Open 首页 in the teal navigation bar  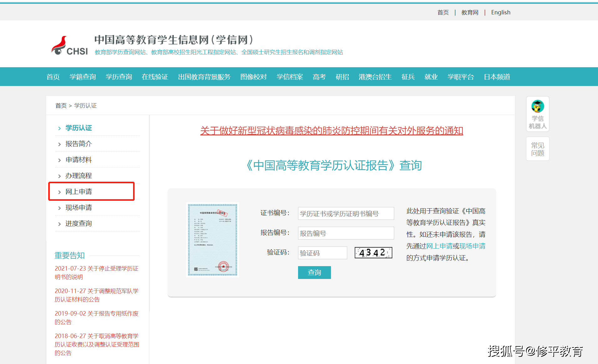(53, 77)
